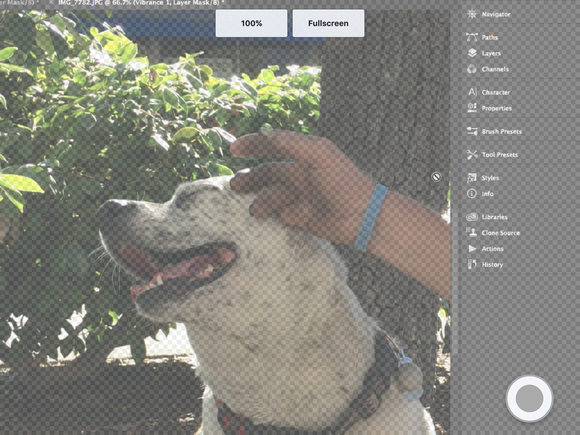This screenshot has width=580, height=435.
Task: Click the Actions label
Action: coord(492,249)
